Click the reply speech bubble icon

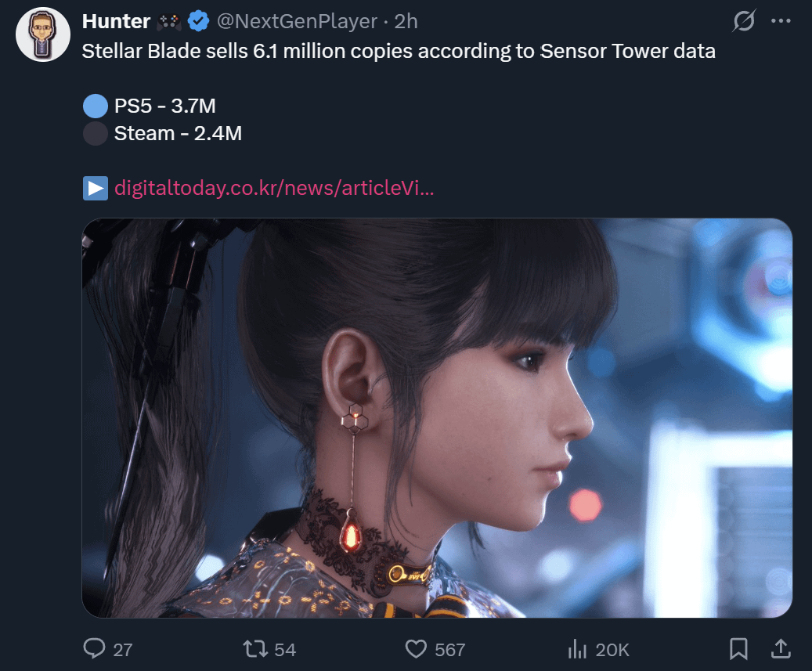[x=95, y=648]
